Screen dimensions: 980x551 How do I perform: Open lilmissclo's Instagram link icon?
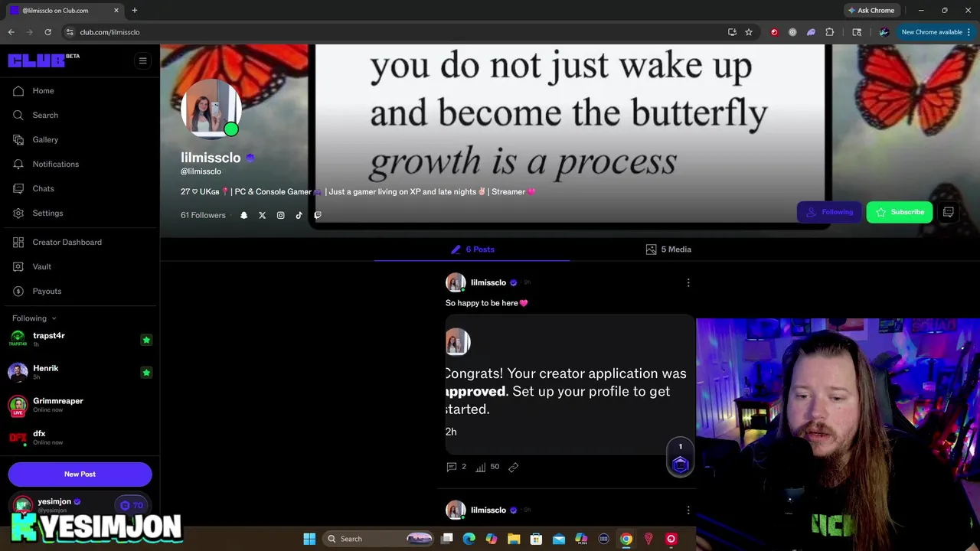point(280,215)
